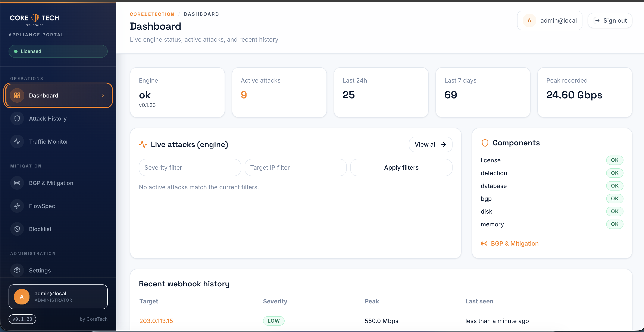Screen dimensions: 644x332
Task: Focus the Target IP filter field
Action: click(296, 167)
